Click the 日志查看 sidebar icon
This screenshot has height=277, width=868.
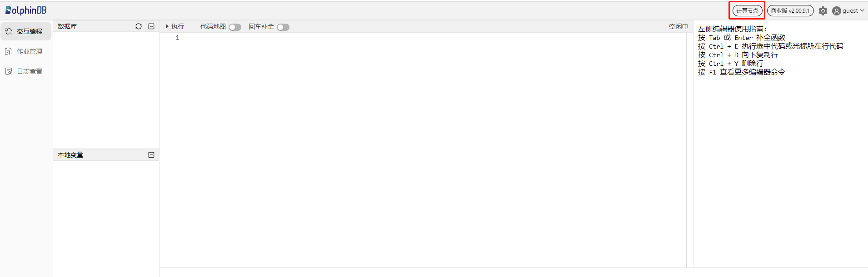tap(9, 71)
